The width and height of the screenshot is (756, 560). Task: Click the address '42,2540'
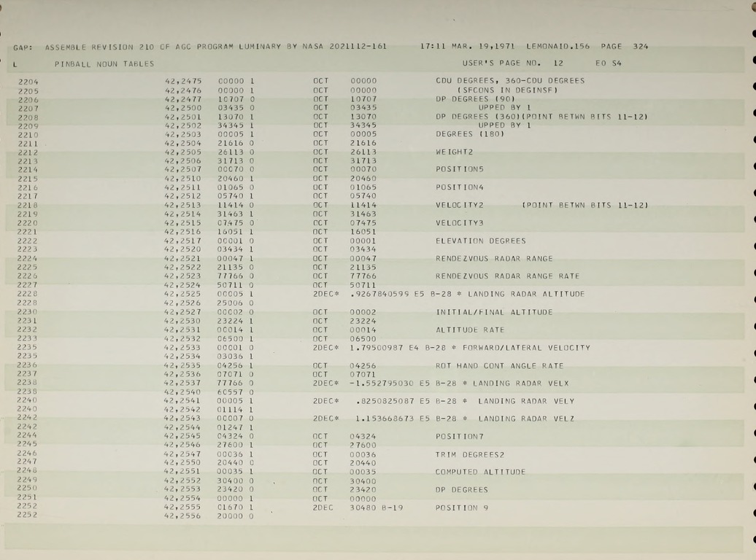coord(182,392)
